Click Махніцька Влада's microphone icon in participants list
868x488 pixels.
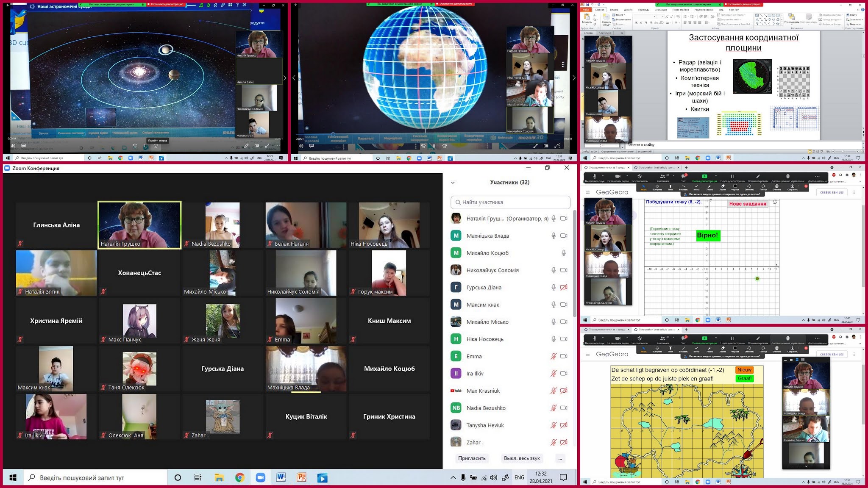click(x=554, y=236)
